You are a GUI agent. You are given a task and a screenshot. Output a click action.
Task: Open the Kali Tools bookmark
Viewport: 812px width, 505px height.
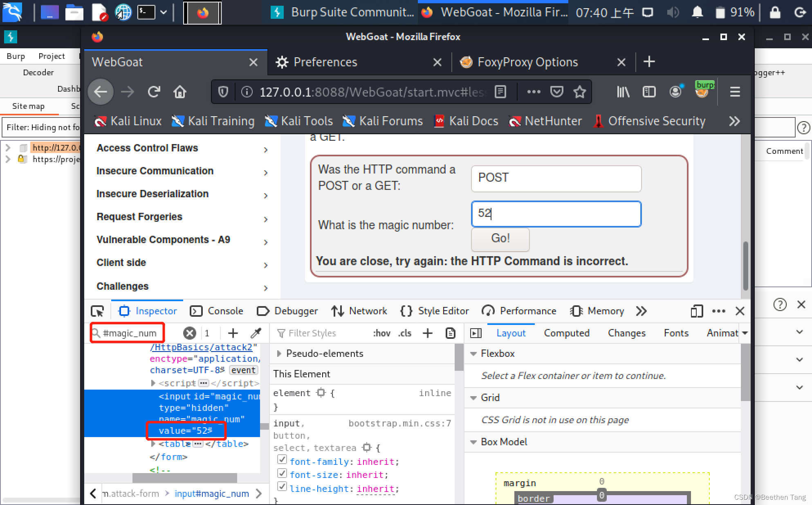coord(299,121)
